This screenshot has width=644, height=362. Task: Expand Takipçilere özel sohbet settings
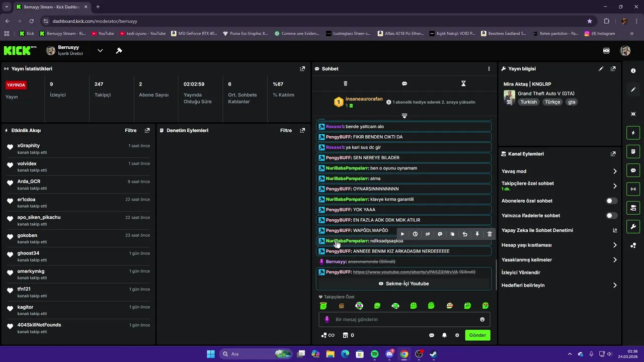[615, 186]
